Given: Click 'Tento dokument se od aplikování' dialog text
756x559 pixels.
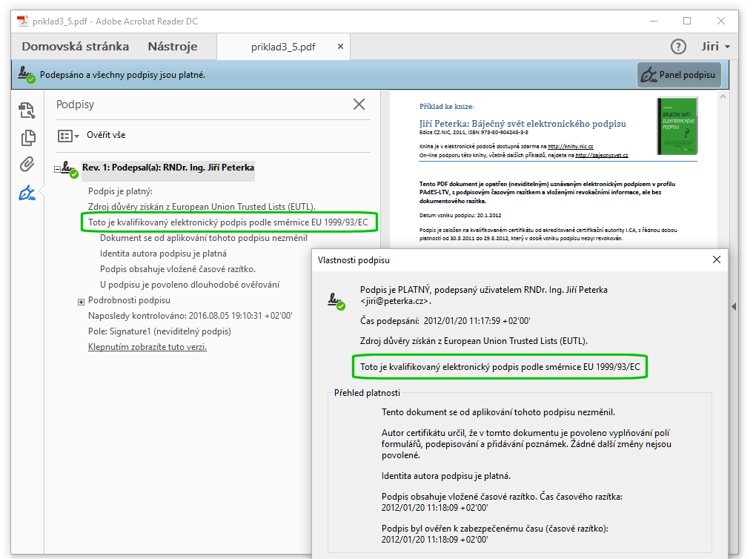Looking at the screenshot, I should tap(498, 412).
